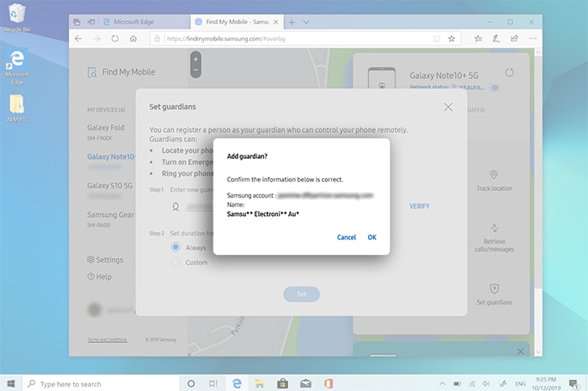Open Action Center notifications
Screen dimensions: 588x391
click(x=573, y=383)
